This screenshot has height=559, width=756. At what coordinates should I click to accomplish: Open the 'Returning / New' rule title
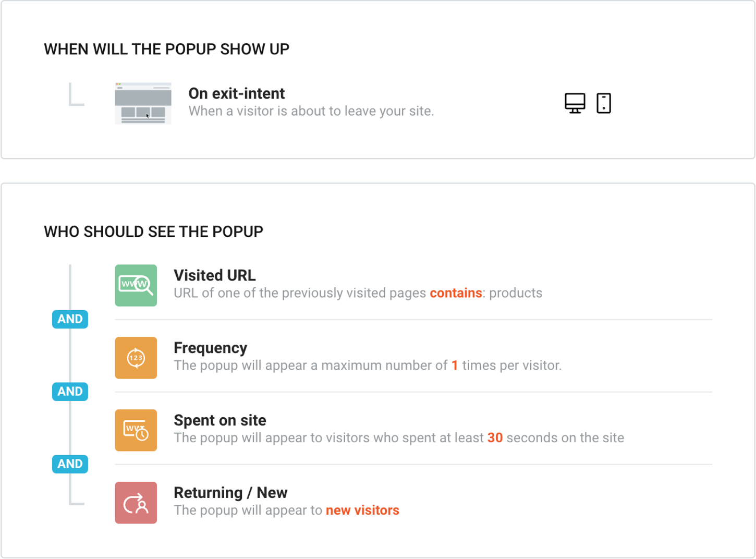230,493
